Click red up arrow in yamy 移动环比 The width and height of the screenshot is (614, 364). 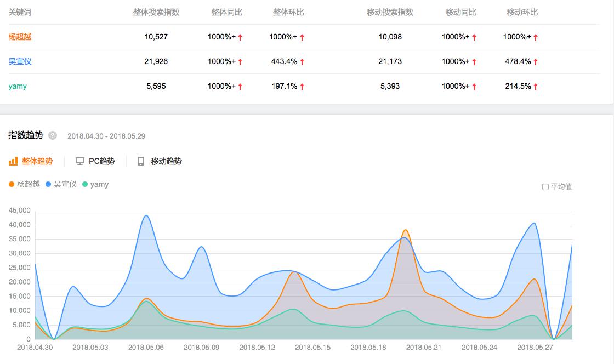[x=536, y=87]
